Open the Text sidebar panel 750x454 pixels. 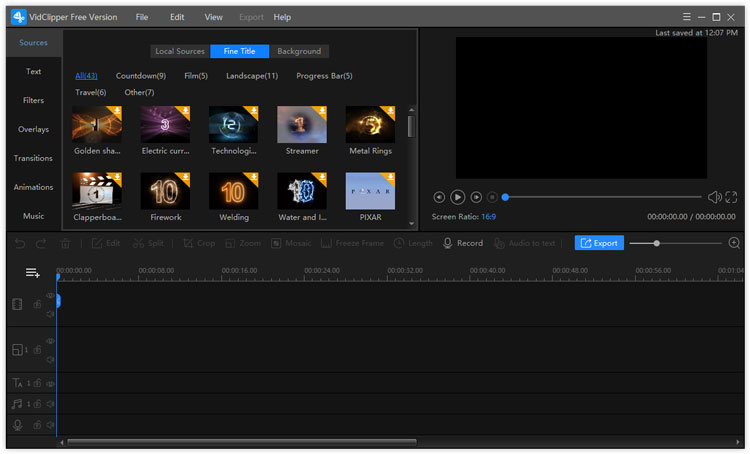(x=33, y=71)
